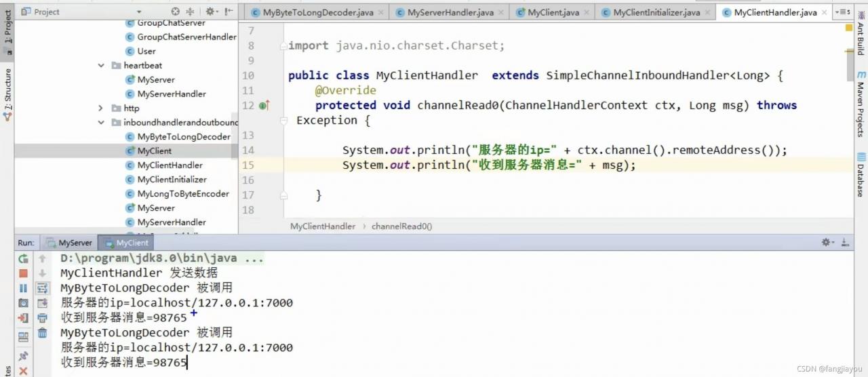This screenshot has width=868, height=377.
Task: Pin the MyClient run tab
Action: (x=23, y=356)
